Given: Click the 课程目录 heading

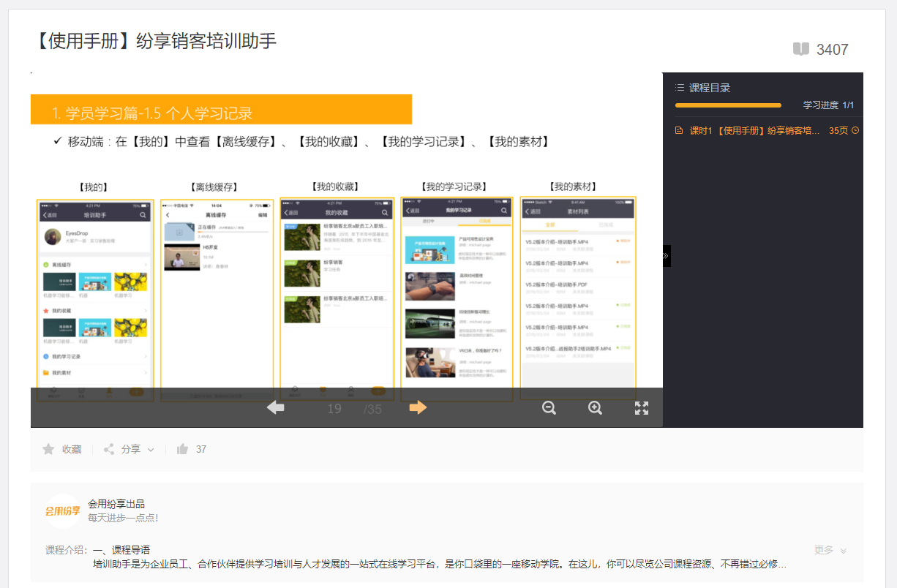Looking at the screenshot, I should 710,87.
